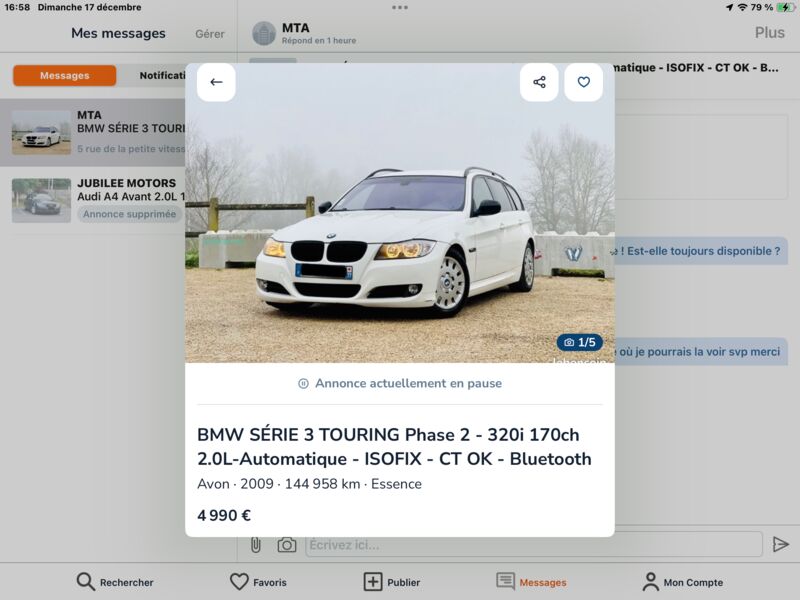Click the Est-elle toujours disponible message bubble
This screenshot has height=600, width=800.
tap(702, 251)
